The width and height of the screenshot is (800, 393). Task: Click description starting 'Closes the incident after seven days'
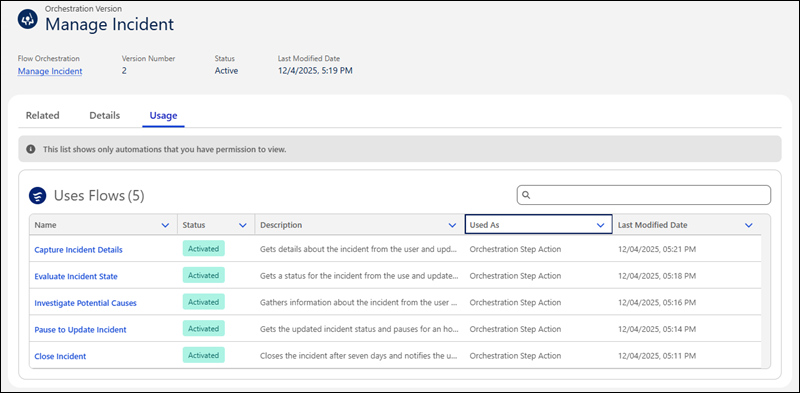click(x=359, y=356)
